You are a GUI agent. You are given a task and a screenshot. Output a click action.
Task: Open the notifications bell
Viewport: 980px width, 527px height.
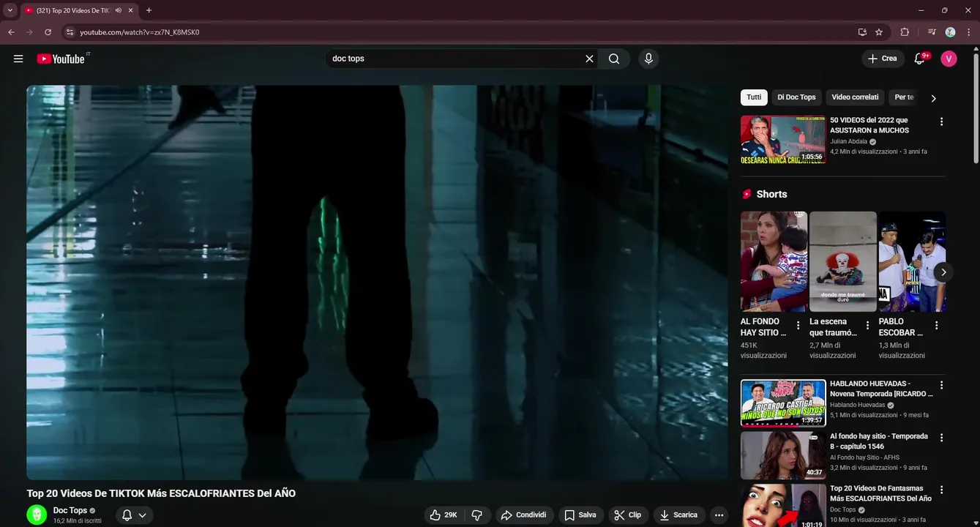920,59
